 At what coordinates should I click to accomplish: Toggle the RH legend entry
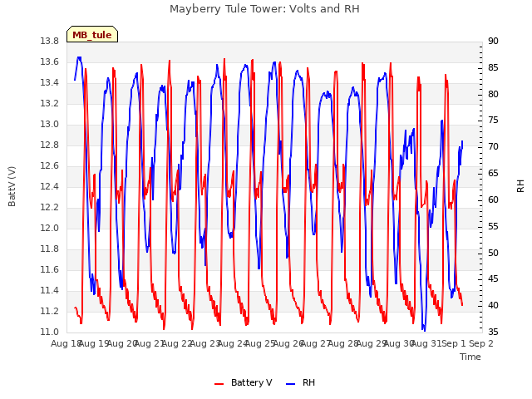(x=301, y=382)
